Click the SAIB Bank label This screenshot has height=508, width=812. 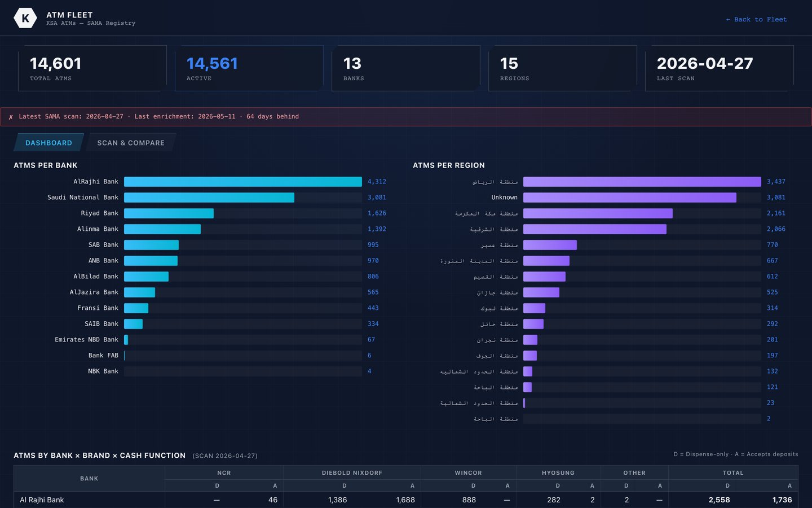coord(101,324)
